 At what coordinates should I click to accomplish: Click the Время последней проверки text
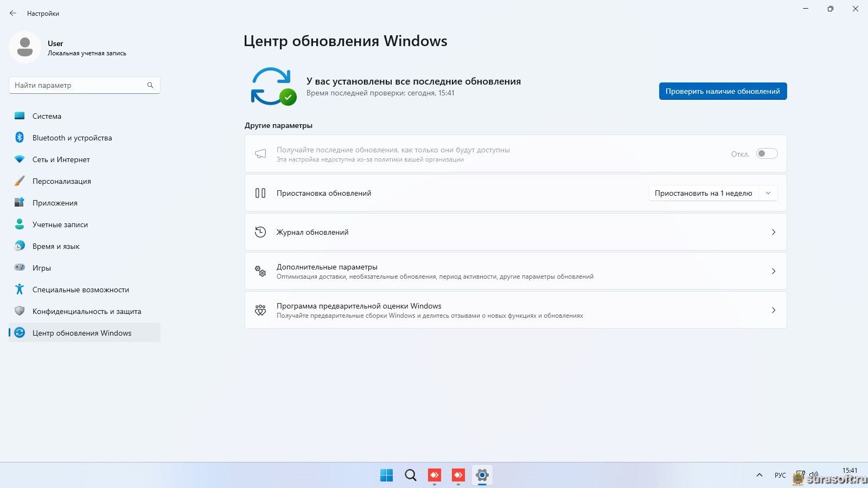coord(380,93)
